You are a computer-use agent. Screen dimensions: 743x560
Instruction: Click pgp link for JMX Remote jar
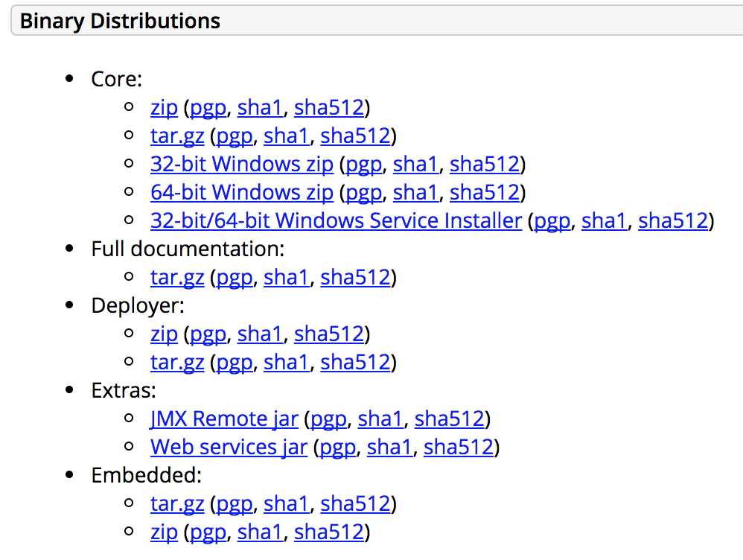pos(328,420)
